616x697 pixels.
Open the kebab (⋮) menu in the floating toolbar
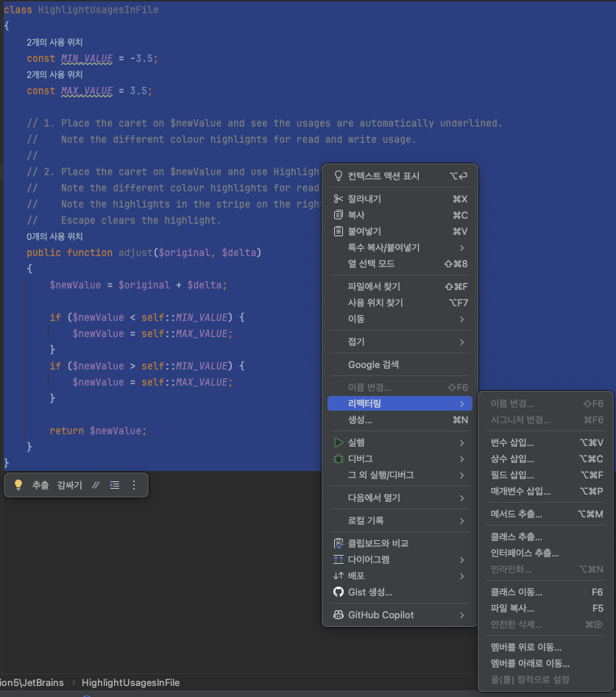coord(133,485)
